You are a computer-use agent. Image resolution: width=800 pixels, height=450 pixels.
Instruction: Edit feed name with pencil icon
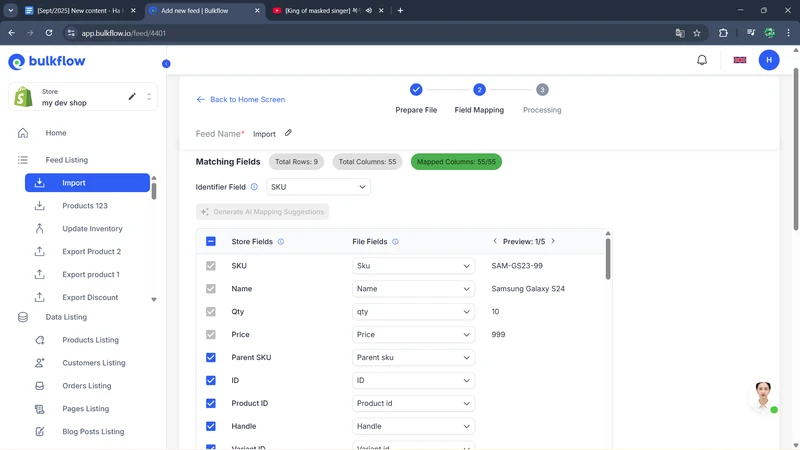(x=288, y=133)
